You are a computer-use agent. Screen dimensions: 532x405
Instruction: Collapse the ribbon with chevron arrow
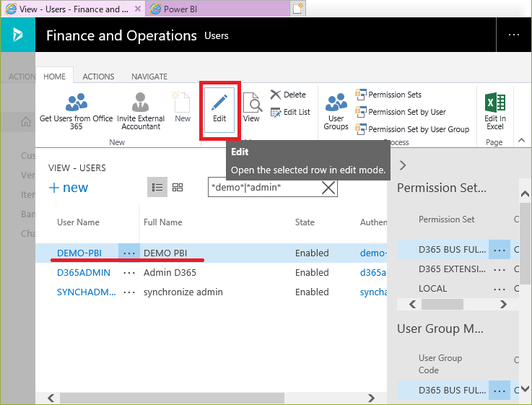point(521,140)
